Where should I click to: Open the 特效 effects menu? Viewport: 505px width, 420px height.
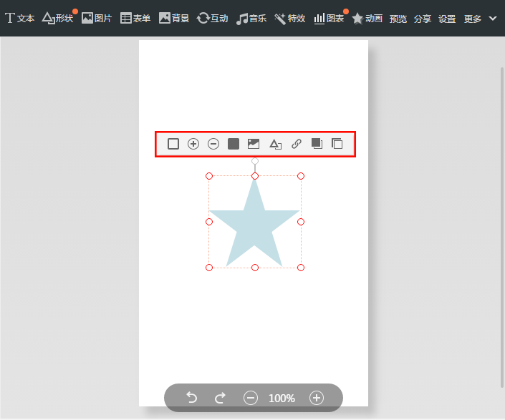coord(290,19)
